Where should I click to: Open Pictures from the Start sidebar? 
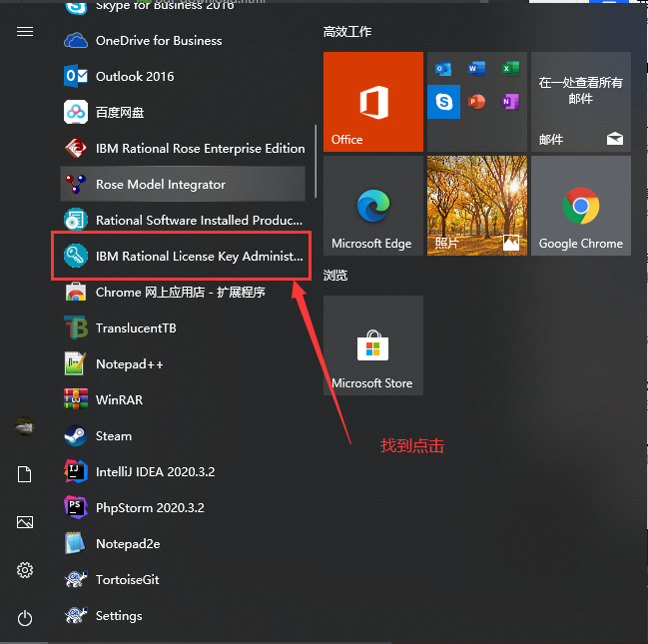click(25, 522)
